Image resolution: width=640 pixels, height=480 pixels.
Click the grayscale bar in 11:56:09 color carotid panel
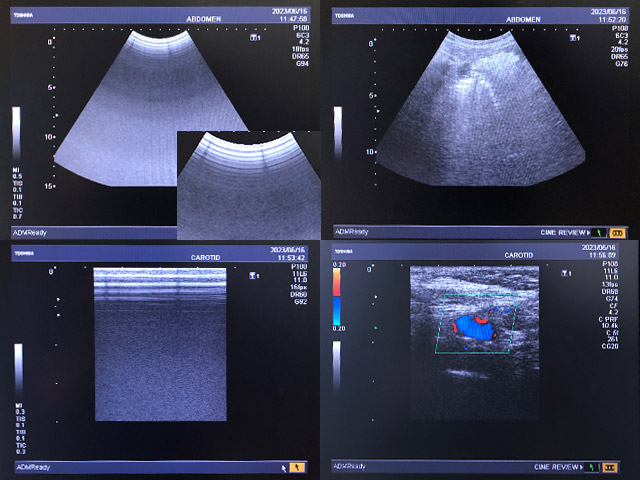tap(336, 366)
